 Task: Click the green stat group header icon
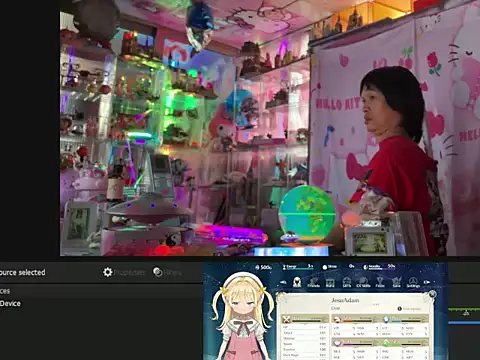click(386, 343)
